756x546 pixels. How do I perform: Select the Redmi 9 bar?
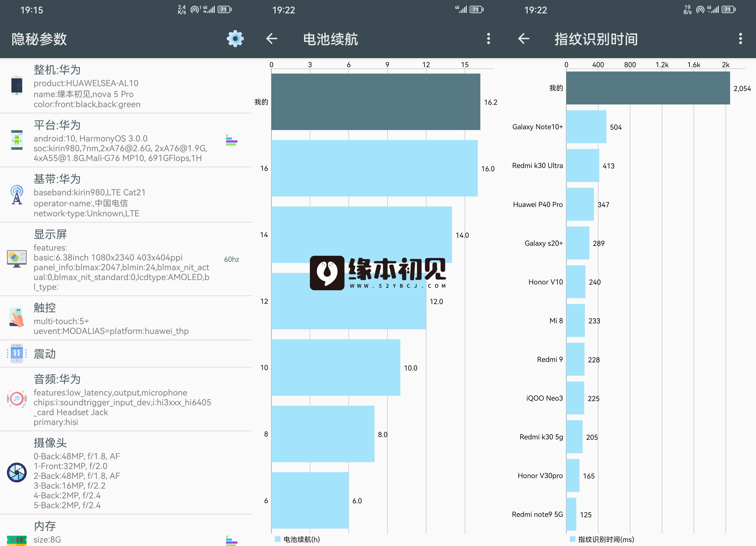[x=575, y=359]
